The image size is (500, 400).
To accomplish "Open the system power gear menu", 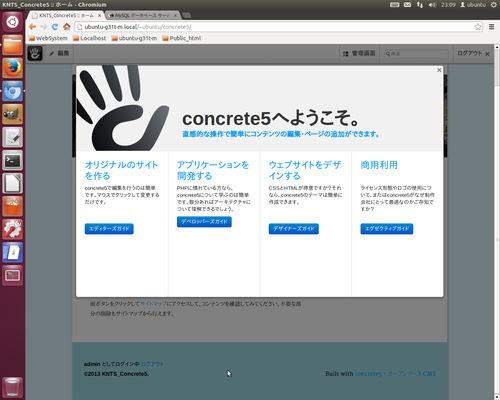I will pyautogui.click(x=494, y=5).
